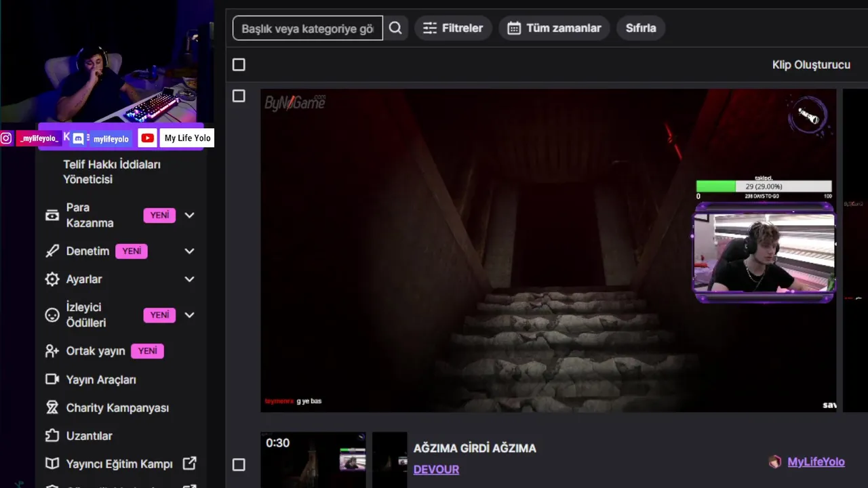Image resolution: width=868 pixels, height=488 pixels.
Task: Click the YENİ badge next to İzleyici Ödülleri
Action: [x=159, y=314]
